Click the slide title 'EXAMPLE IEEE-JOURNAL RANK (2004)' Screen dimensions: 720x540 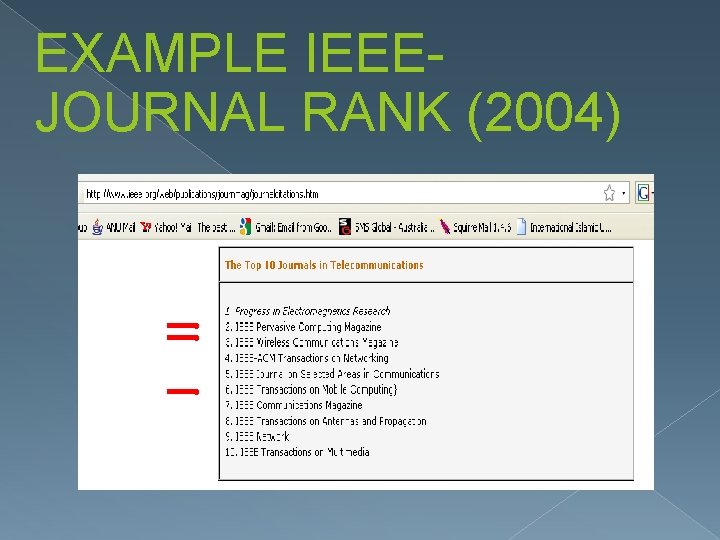coord(328,85)
